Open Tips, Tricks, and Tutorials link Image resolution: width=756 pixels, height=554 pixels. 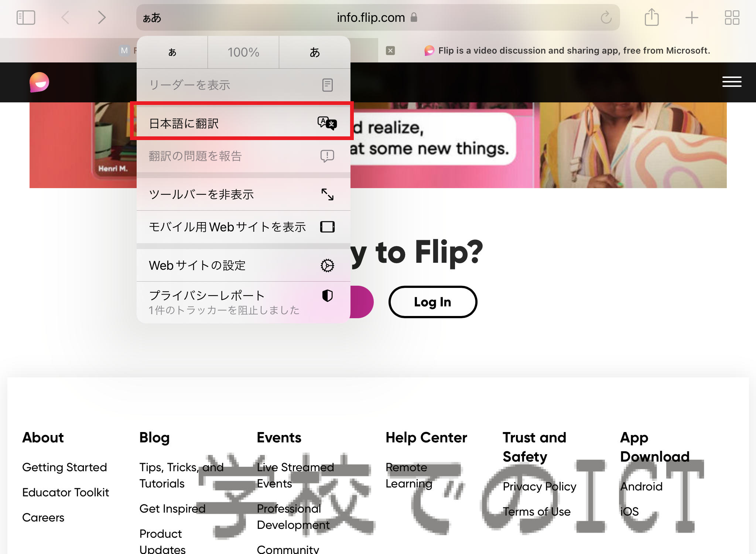click(x=181, y=475)
